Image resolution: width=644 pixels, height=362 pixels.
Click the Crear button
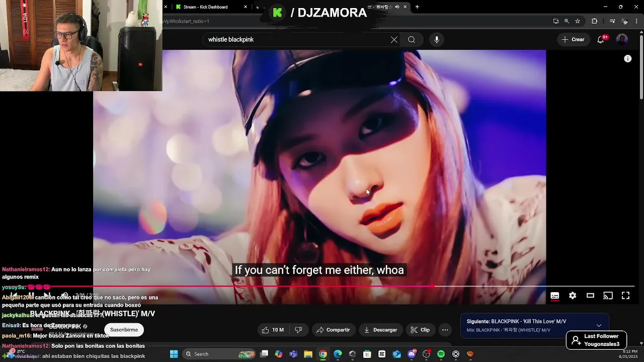pyautogui.click(x=573, y=40)
